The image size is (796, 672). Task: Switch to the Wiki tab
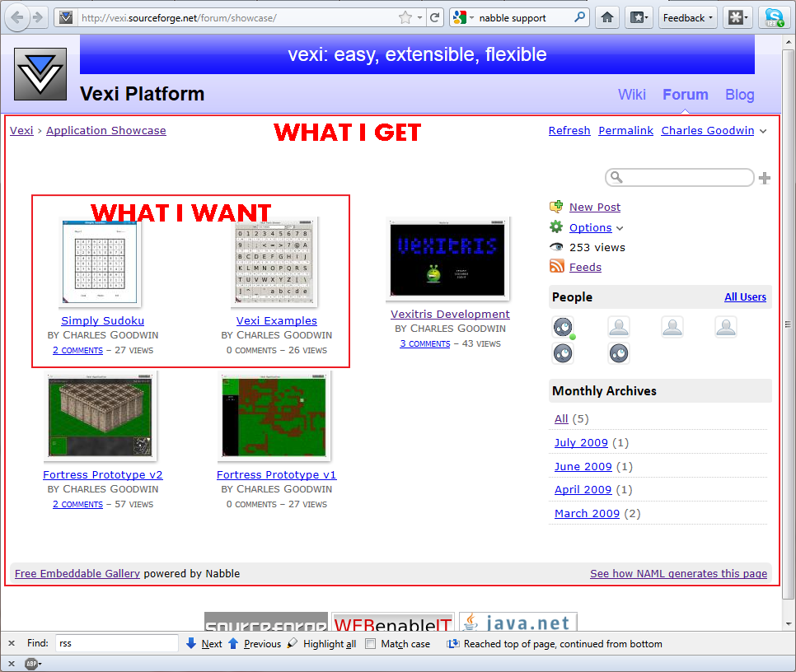pos(632,95)
